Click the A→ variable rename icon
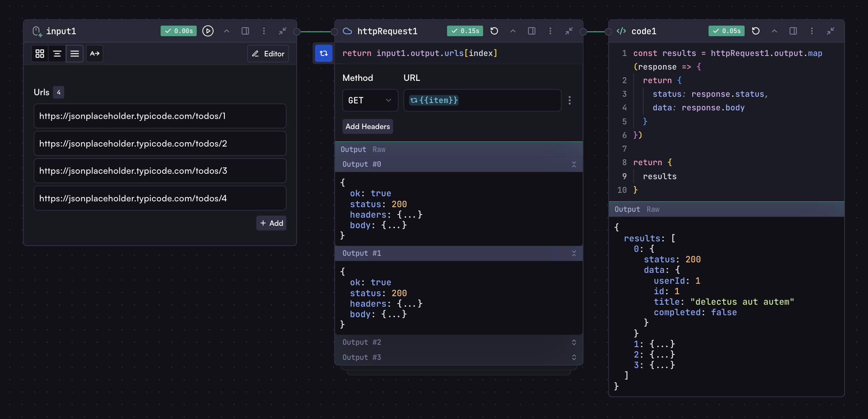Screen dimensions: 868x419 [94, 54]
